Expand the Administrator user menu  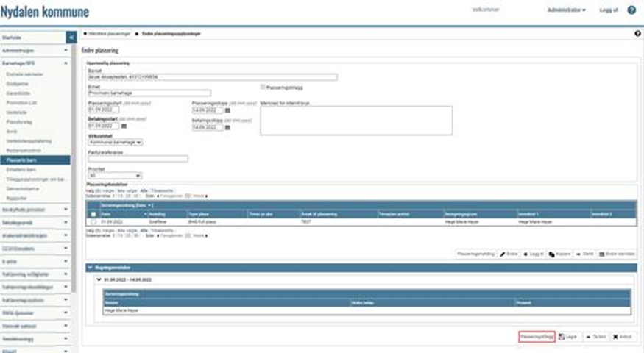[567, 10]
